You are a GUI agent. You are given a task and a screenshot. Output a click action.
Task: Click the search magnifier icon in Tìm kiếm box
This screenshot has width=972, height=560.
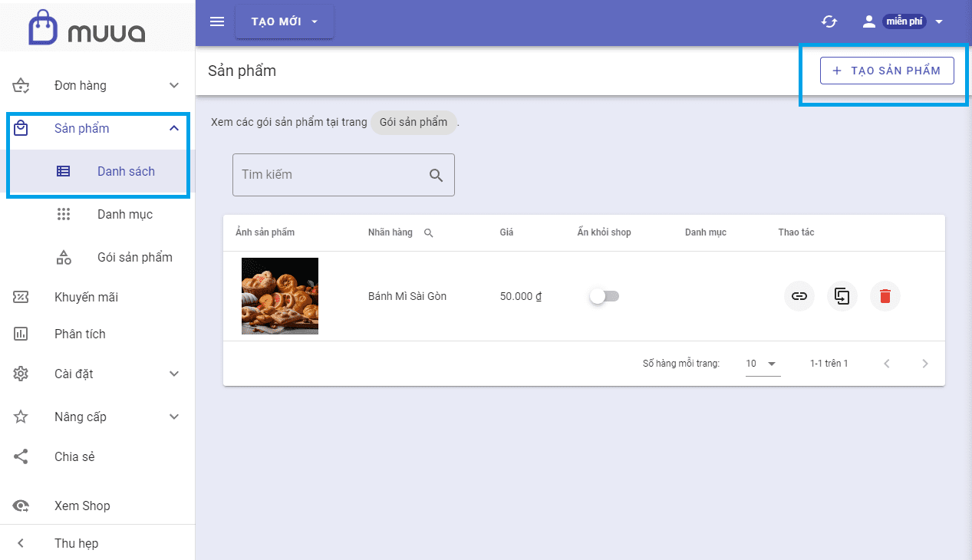tap(437, 175)
